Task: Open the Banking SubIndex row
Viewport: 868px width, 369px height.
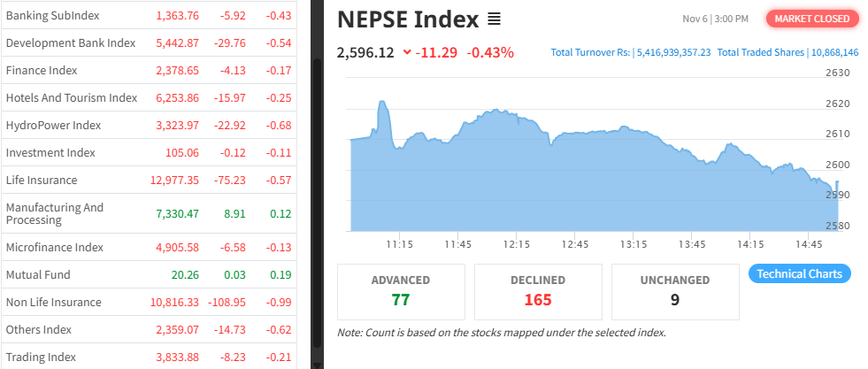Action: click(52, 16)
